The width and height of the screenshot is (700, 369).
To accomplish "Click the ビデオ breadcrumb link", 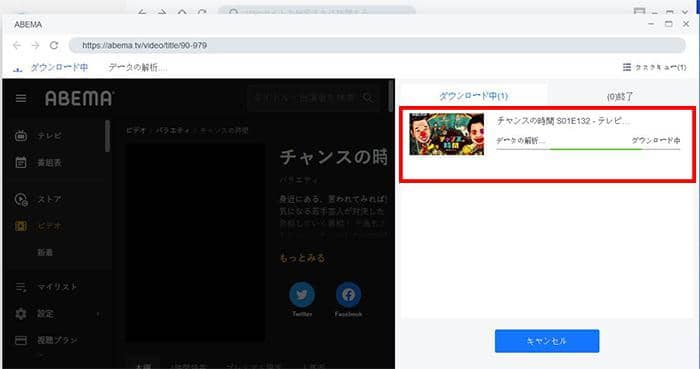I will pyautogui.click(x=137, y=131).
